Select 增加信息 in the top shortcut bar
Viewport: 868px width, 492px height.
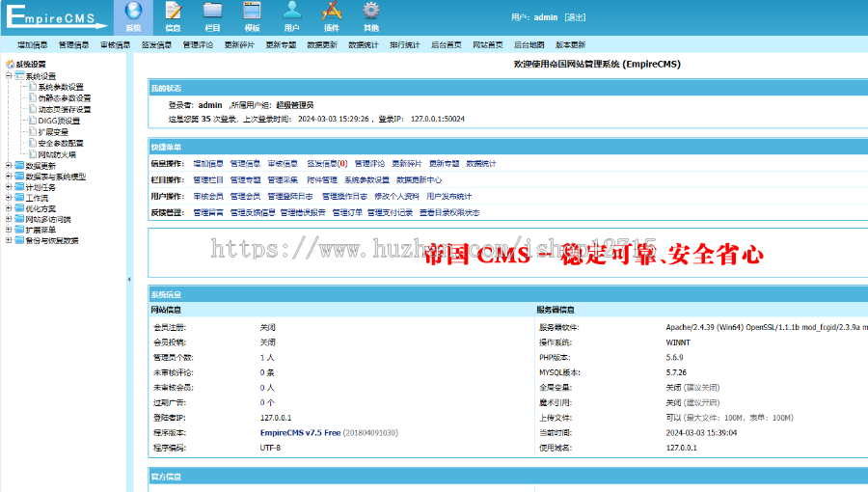pos(33,44)
